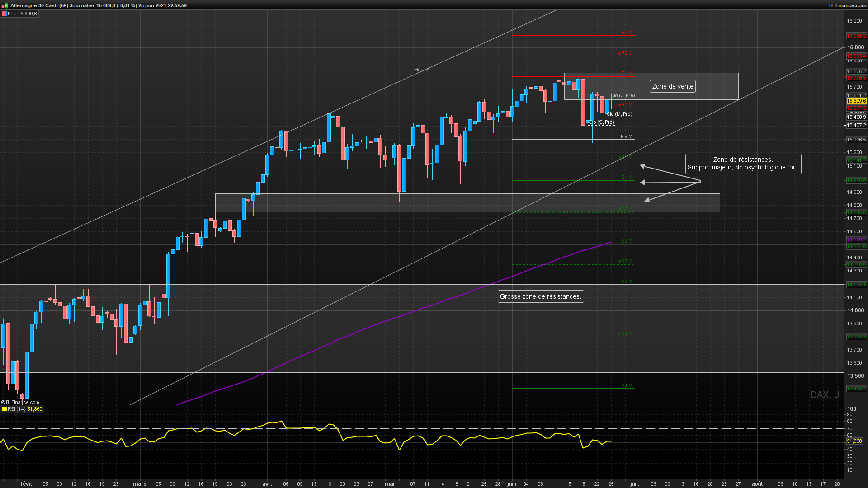
Task: Open the RSI (14) indicator settings label
Action: pos(17,409)
